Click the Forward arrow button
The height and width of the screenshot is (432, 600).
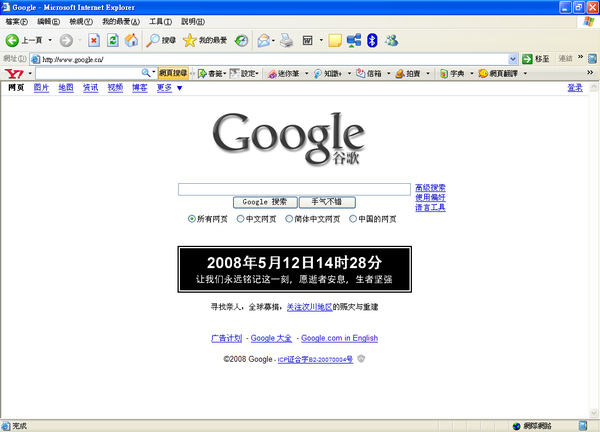(x=66, y=40)
